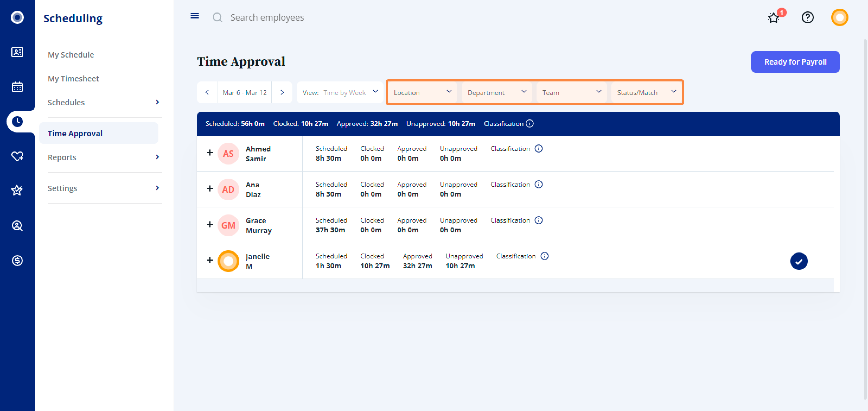Screen dimensions: 868x411
Task: Collapse the hamburger navigation menu
Action: pos(195,16)
